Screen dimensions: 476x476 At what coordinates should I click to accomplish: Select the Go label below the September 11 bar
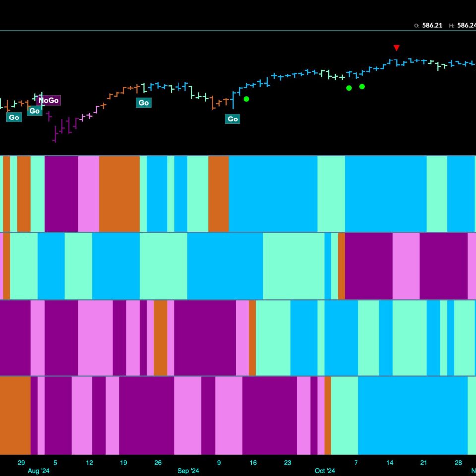coord(232,119)
